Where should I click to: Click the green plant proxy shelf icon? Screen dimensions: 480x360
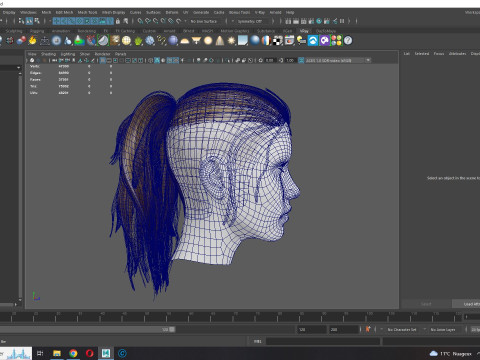coord(138,41)
